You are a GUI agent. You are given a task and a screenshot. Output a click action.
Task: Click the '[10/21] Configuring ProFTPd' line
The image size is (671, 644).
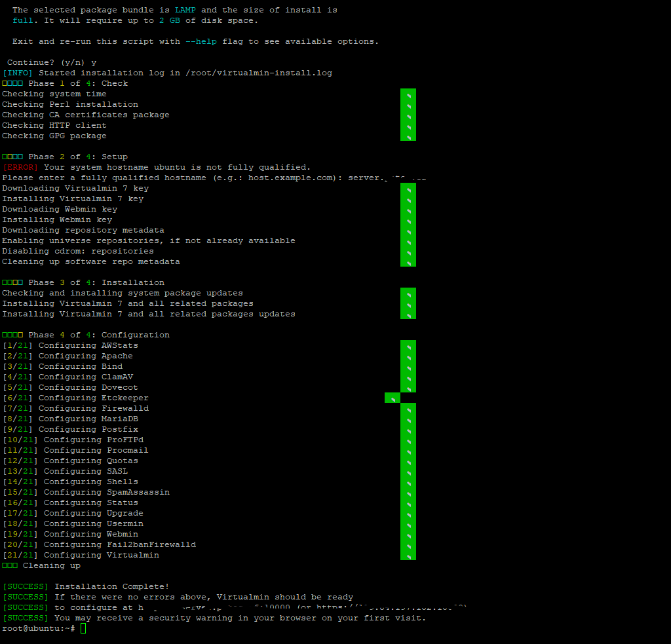pos(73,440)
